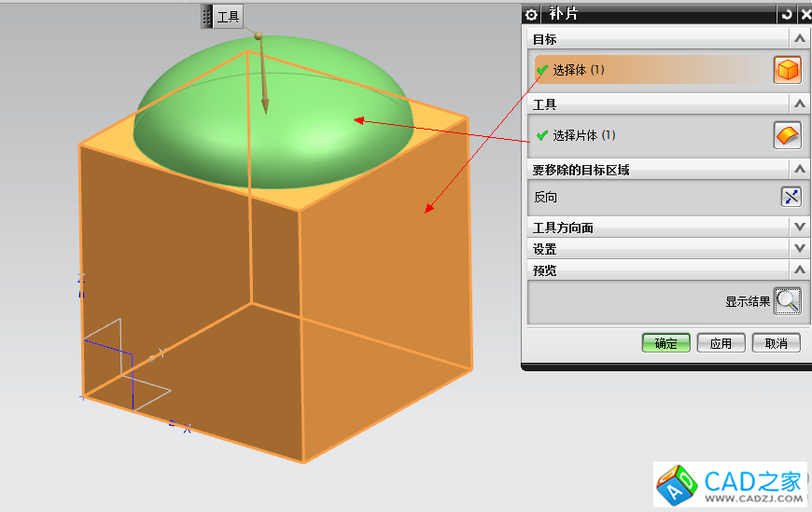Click the orange cube select-body icon
The height and width of the screenshot is (512, 812).
788,70
